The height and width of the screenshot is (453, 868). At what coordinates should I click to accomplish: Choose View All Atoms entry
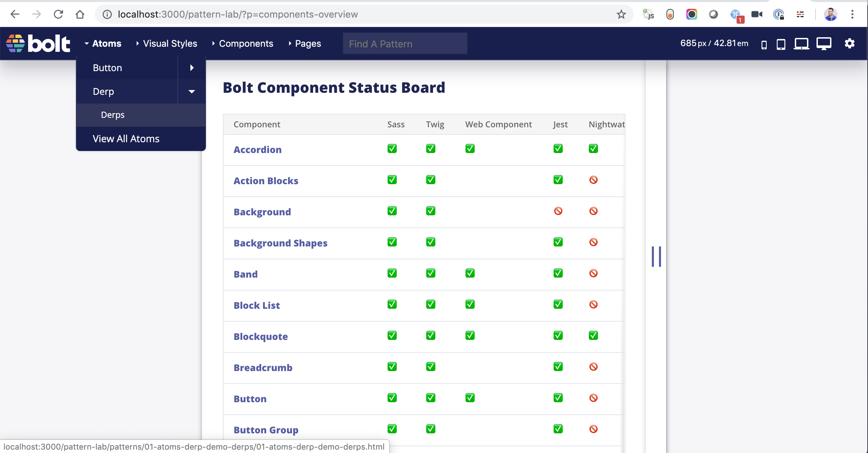[x=126, y=139]
